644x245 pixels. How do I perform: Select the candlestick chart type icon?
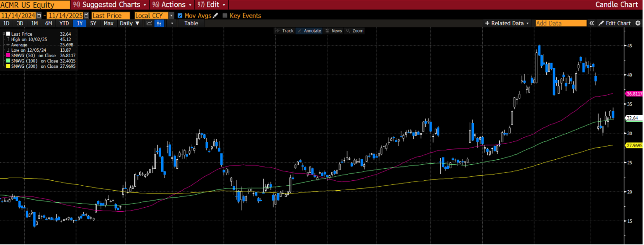coord(159,23)
